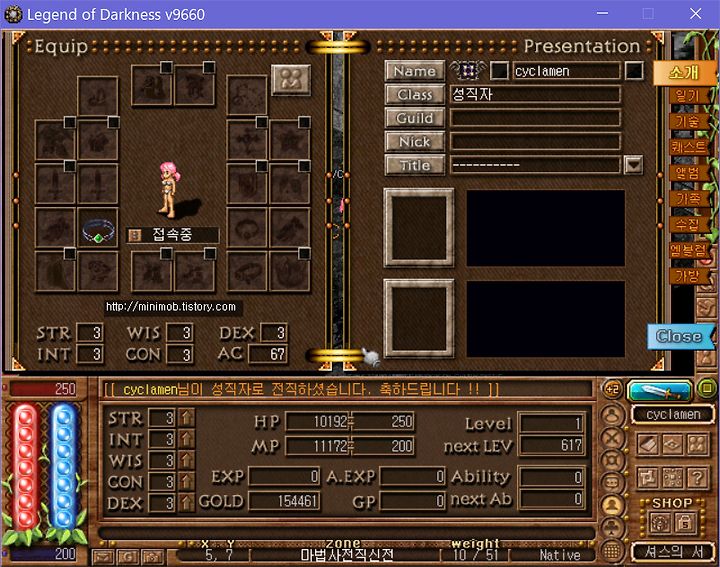
Task: Increase CON with its up arrow
Action: [187, 481]
